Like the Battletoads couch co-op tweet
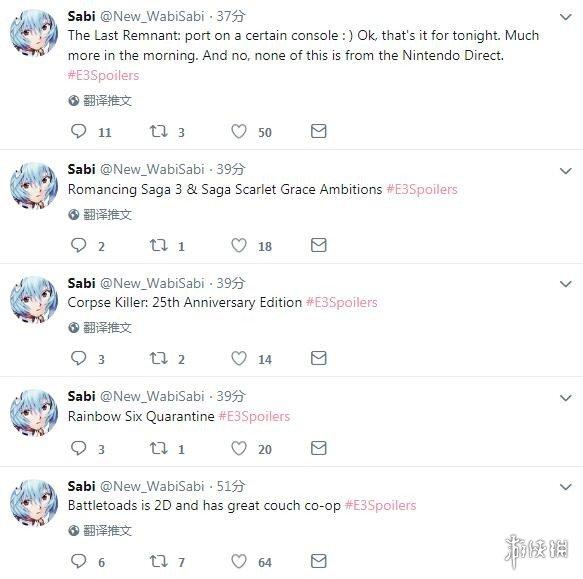The height and width of the screenshot is (579, 583). pyautogui.click(x=239, y=561)
